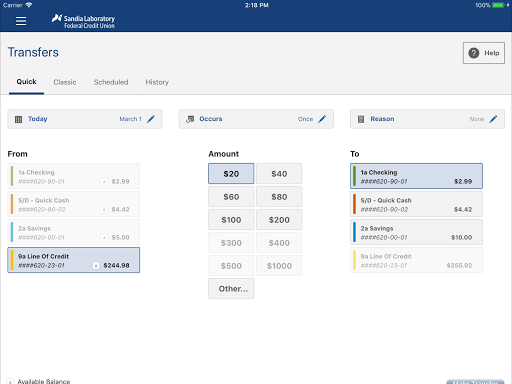Switch to the Classic tab
The height and width of the screenshot is (384, 512).
(65, 82)
